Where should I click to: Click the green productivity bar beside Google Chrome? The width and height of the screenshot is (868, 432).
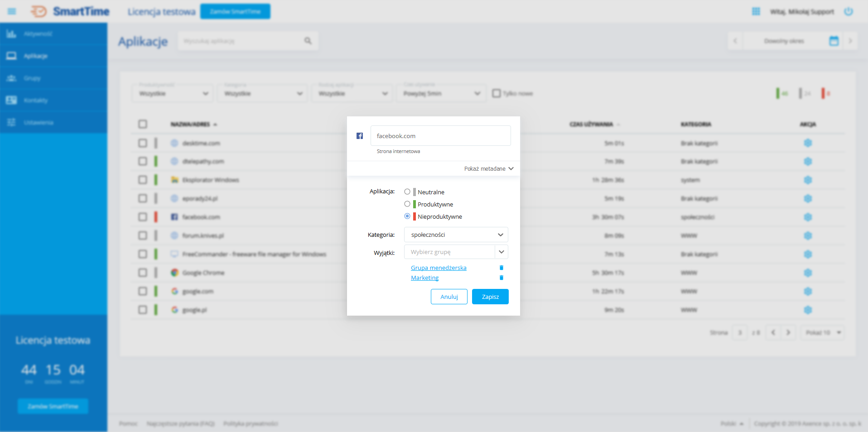coord(156,273)
